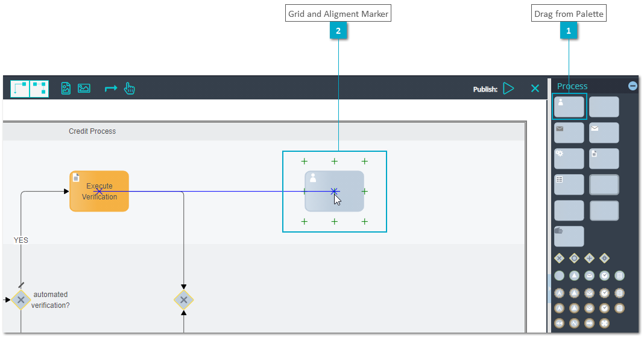Pick the cancel event with X symbol

(604, 323)
